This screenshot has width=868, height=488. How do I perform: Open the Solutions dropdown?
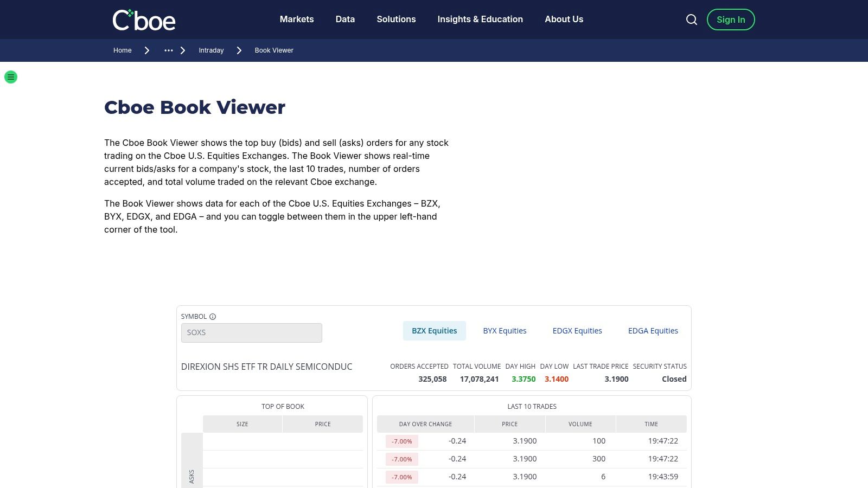[x=396, y=19]
